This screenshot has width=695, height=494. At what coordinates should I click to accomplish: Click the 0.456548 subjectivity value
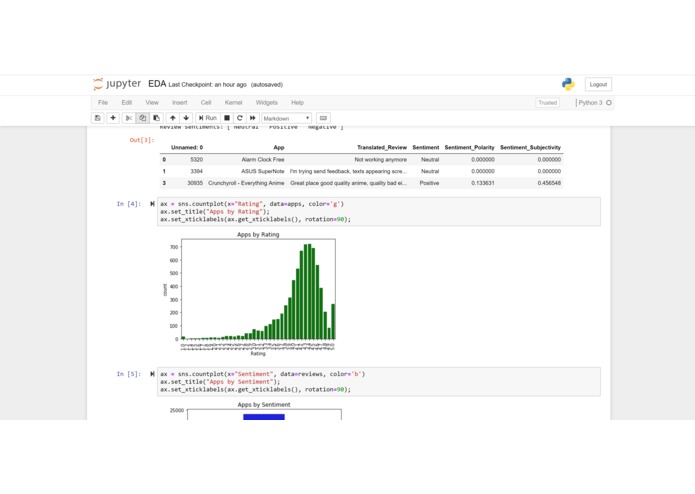(549, 183)
